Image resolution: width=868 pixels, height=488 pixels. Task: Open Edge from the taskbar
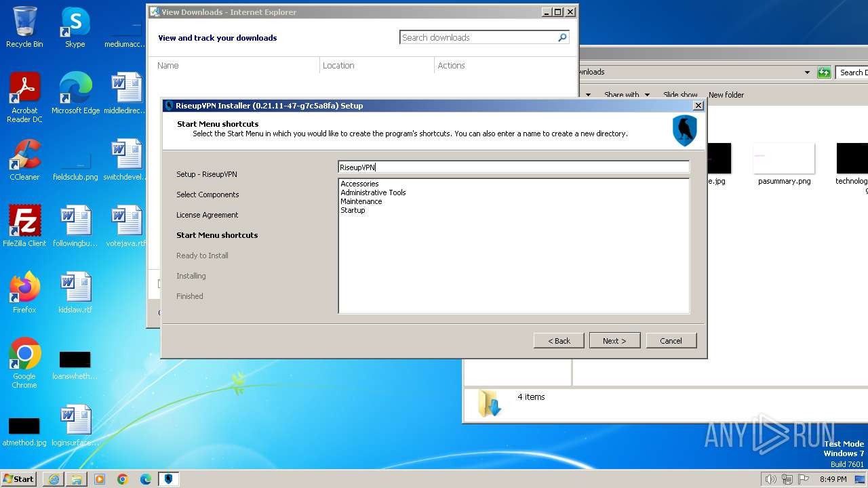click(x=146, y=479)
